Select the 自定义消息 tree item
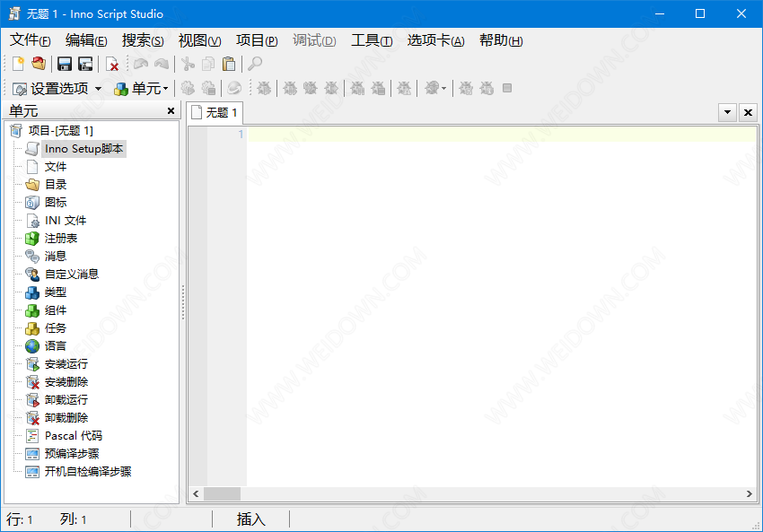 (72, 275)
